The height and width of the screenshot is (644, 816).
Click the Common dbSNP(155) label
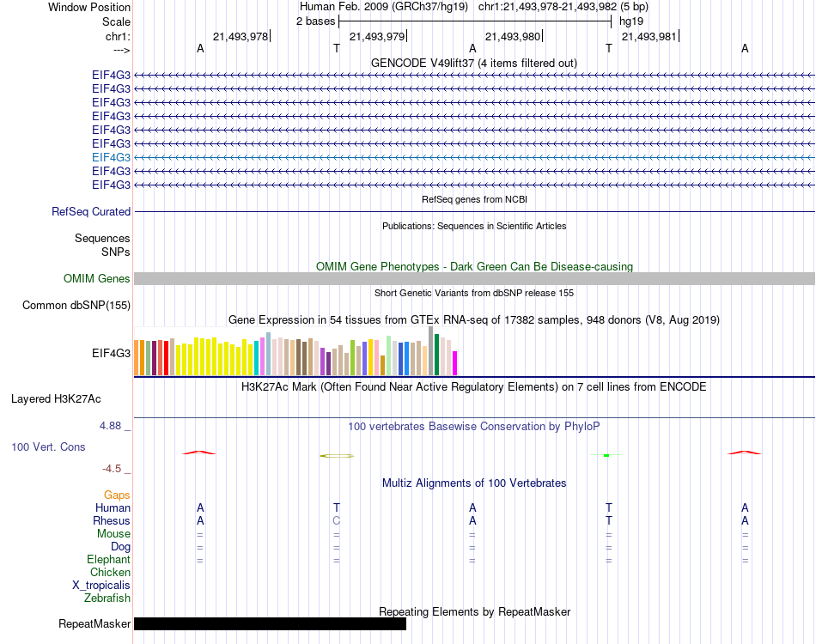click(76, 306)
